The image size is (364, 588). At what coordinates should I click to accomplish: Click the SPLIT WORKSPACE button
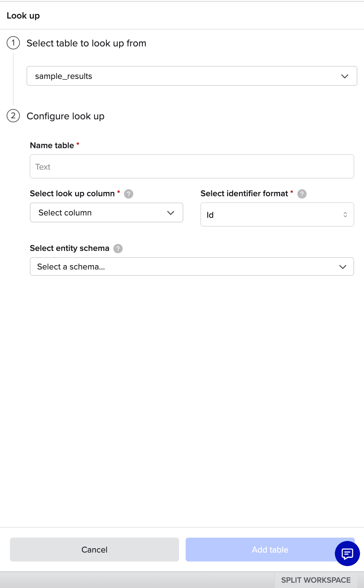pyautogui.click(x=316, y=580)
